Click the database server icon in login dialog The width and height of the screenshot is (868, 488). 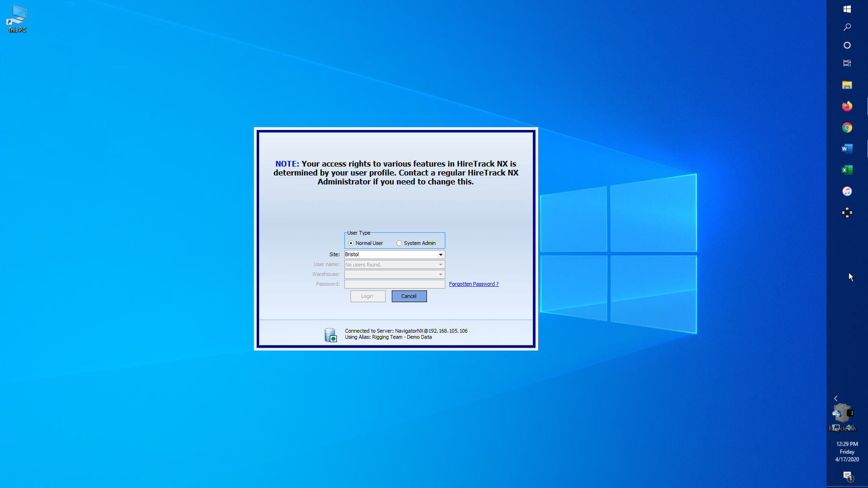coord(330,335)
